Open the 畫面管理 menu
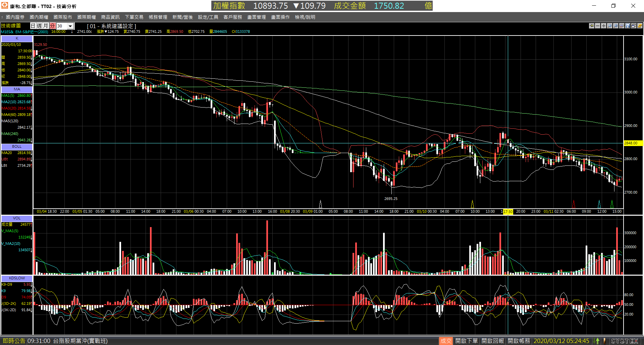This screenshot has height=345, width=644. pos(257,17)
